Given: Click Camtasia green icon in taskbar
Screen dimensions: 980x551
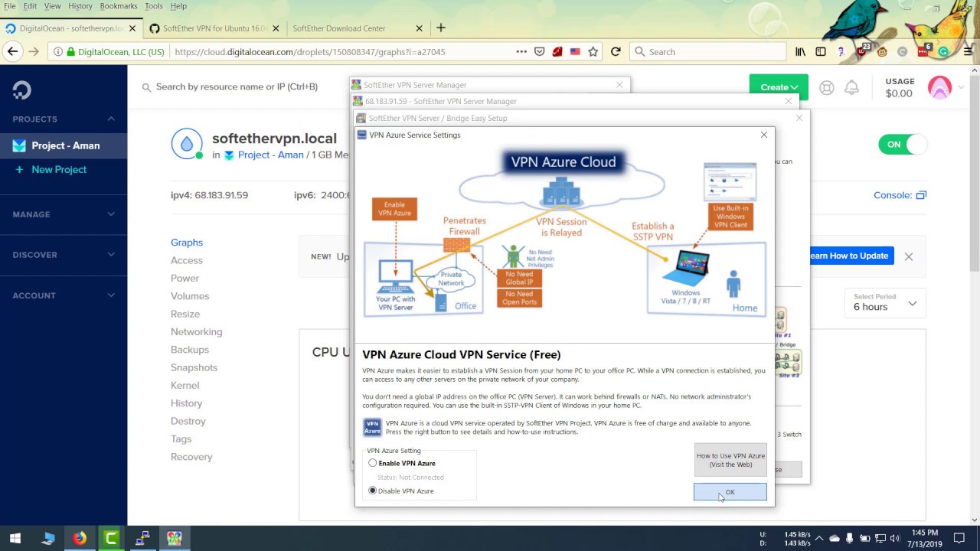Looking at the screenshot, I should point(111,539).
